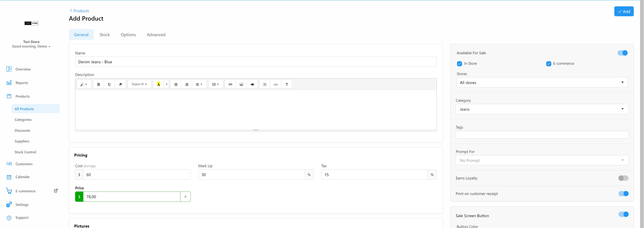Toggle fullscreen mode for the description editor
The width and height of the screenshot is (644, 228).
(x=265, y=84)
